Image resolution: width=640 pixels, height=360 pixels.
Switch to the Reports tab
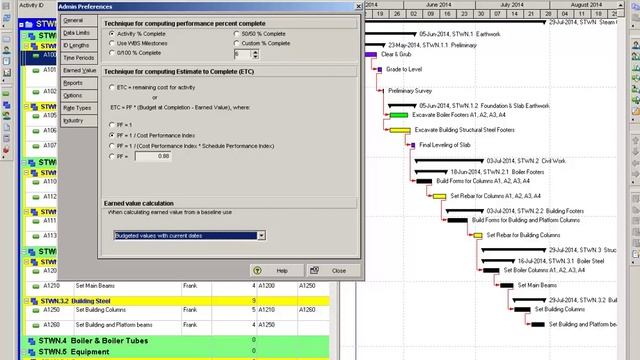tap(79, 83)
